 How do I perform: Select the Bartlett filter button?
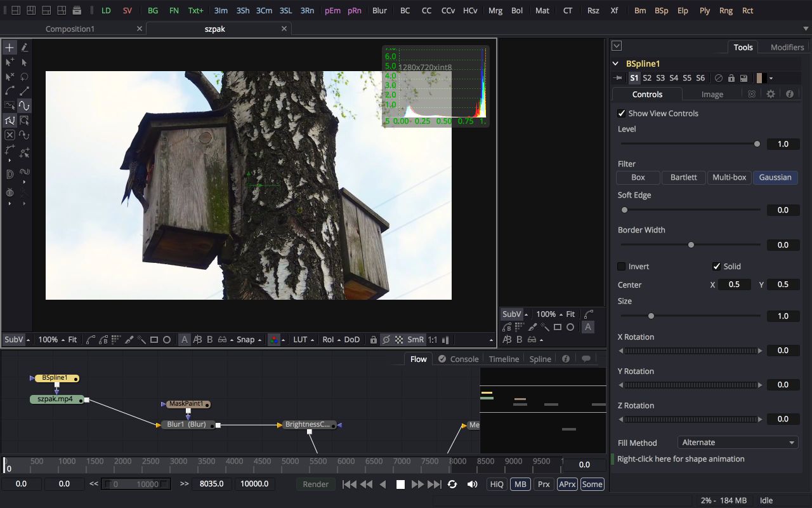click(x=683, y=177)
